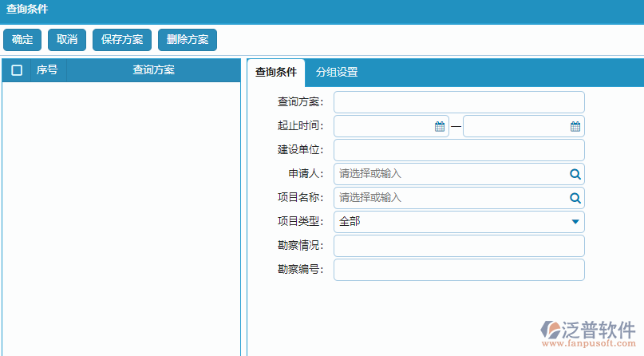Click the 建设单位 input field
The image size is (644, 356).
click(459, 150)
